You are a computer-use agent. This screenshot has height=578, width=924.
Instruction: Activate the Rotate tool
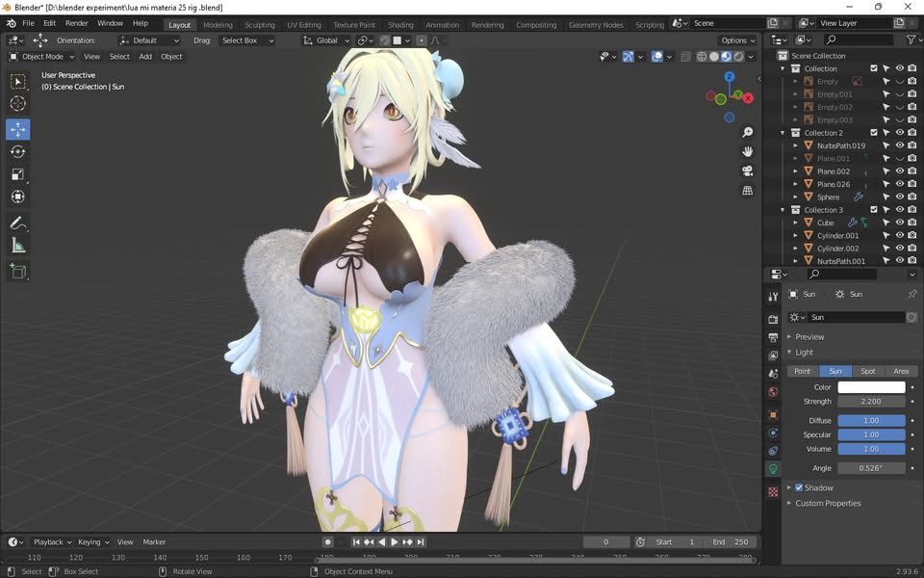[x=18, y=151]
